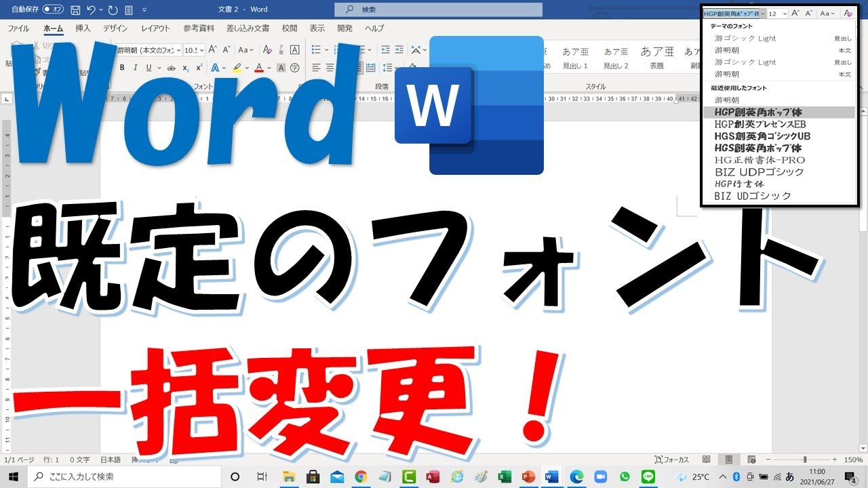Open the Word app on the taskbar
This screenshot has height=488, width=868.
coord(551,476)
